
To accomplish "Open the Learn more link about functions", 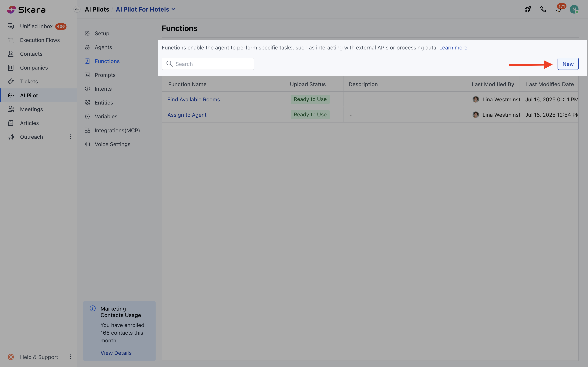I will 453,48.
